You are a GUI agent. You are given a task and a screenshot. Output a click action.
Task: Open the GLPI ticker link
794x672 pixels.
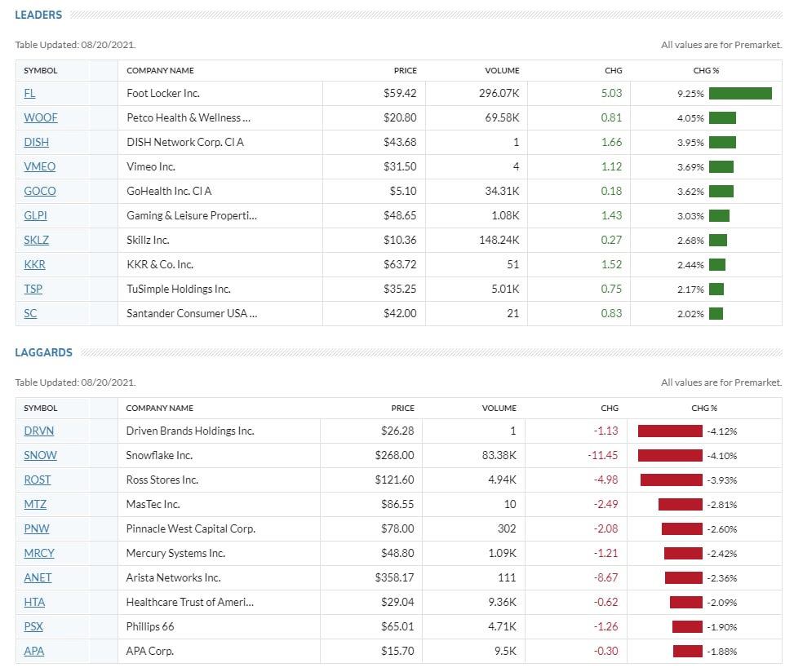tap(35, 215)
